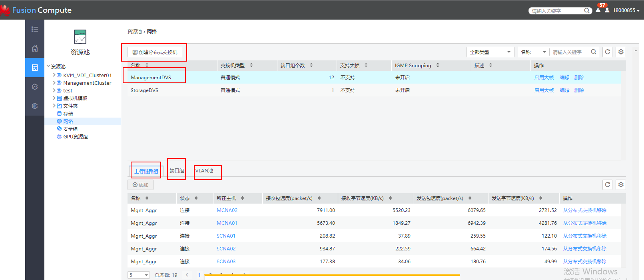The width and height of the screenshot is (644, 280).
Task: Select GPU资源组 in resource tree
Action: point(76,136)
